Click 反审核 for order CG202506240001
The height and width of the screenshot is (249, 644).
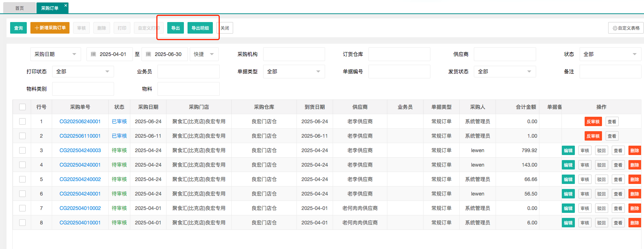[593, 121]
